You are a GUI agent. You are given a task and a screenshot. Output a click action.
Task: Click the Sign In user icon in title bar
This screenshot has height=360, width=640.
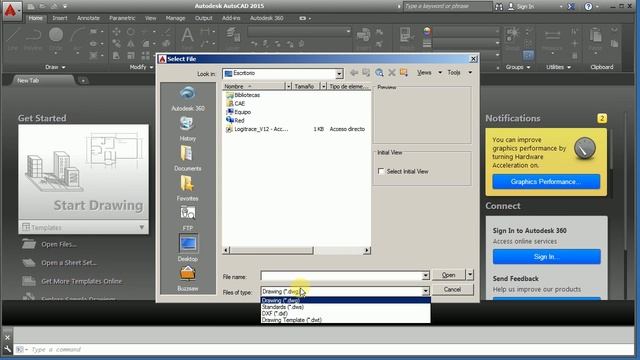(x=511, y=7)
